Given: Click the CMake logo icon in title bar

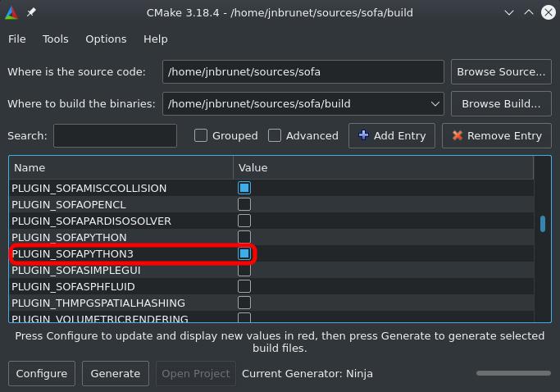Looking at the screenshot, I should click(x=11, y=13).
